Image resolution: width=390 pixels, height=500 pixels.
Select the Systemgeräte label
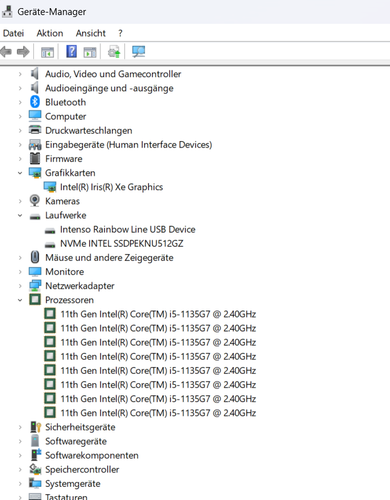73,484
